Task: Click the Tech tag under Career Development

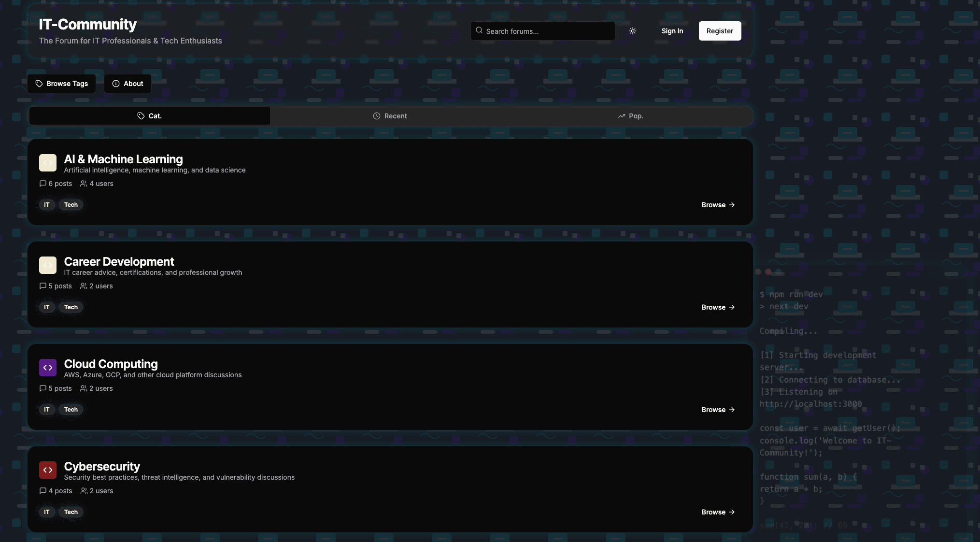Action: click(71, 307)
